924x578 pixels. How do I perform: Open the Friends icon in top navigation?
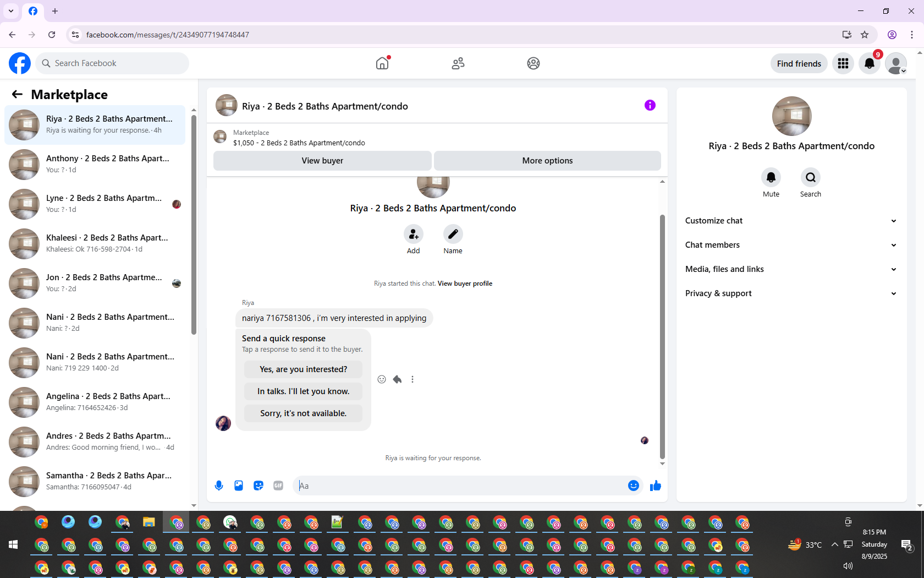(x=458, y=63)
